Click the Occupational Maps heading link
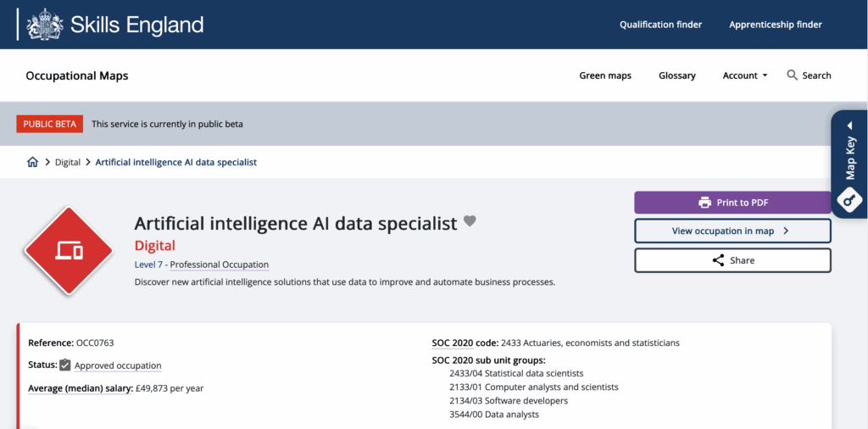The height and width of the screenshot is (429, 868). [x=77, y=75]
